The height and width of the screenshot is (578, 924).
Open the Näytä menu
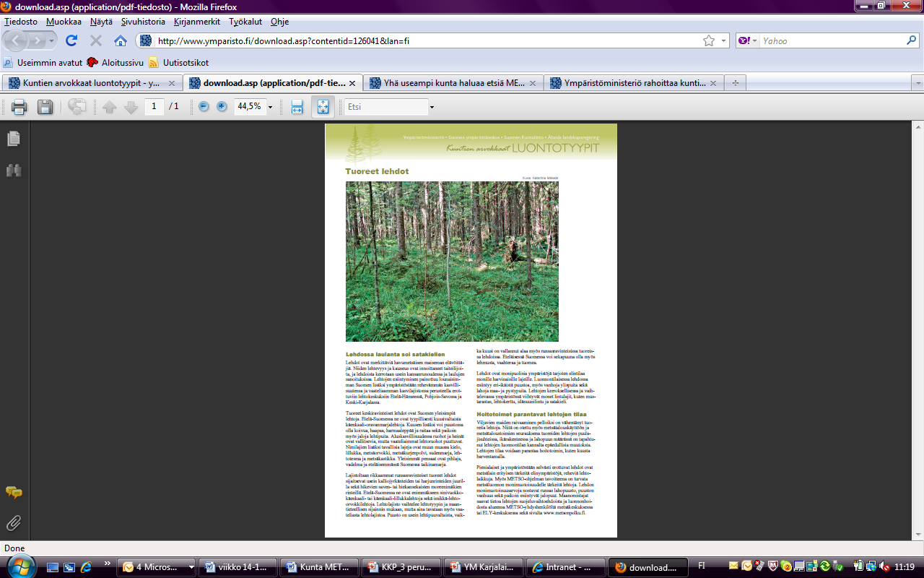(101, 22)
